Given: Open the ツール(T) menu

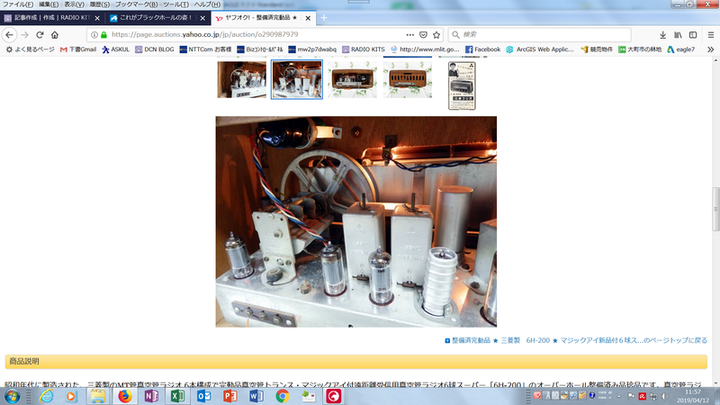Looking at the screenshot, I should 176,4.
